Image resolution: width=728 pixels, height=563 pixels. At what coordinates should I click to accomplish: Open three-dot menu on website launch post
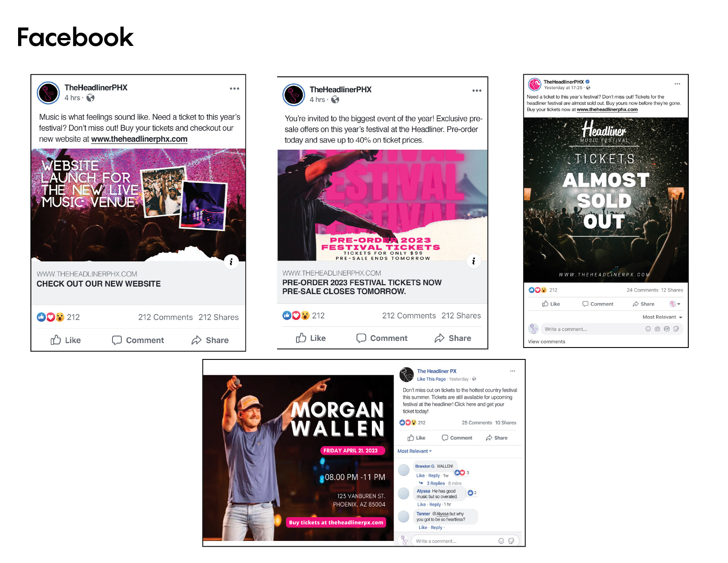pyautogui.click(x=234, y=89)
